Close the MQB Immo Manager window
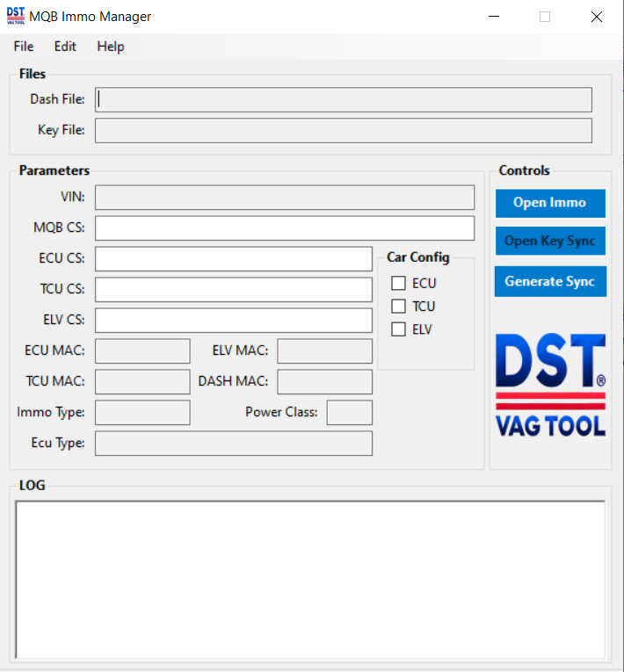624x672 pixels. pos(597,17)
